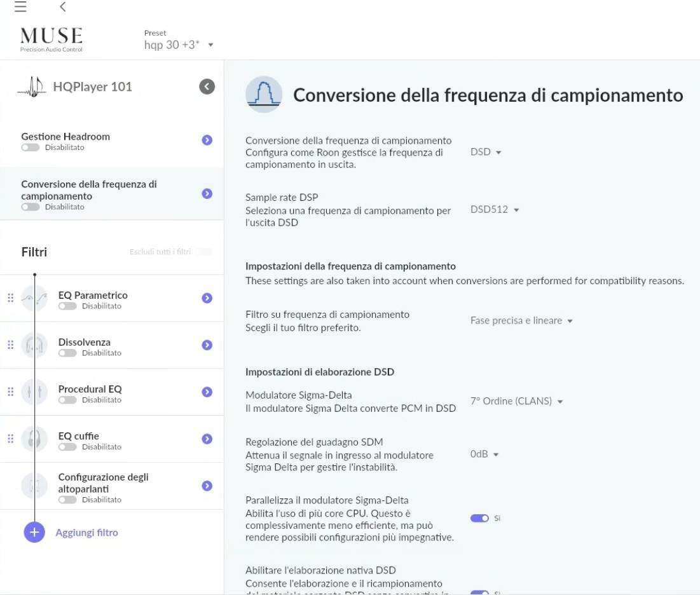The width and height of the screenshot is (700, 595).
Task: Click the Aggiungi filtro link
Action: [86, 533]
